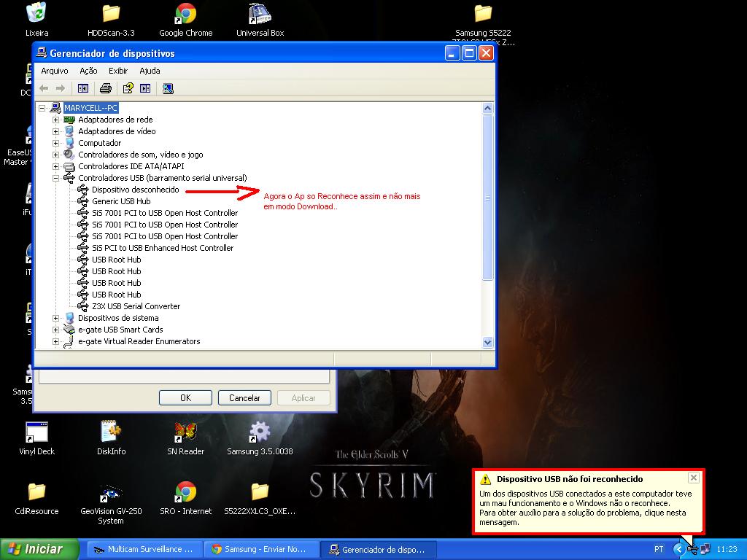The width and height of the screenshot is (747, 560).
Task: Select the Samsung S5222 folder icon
Action: click(483, 13)
